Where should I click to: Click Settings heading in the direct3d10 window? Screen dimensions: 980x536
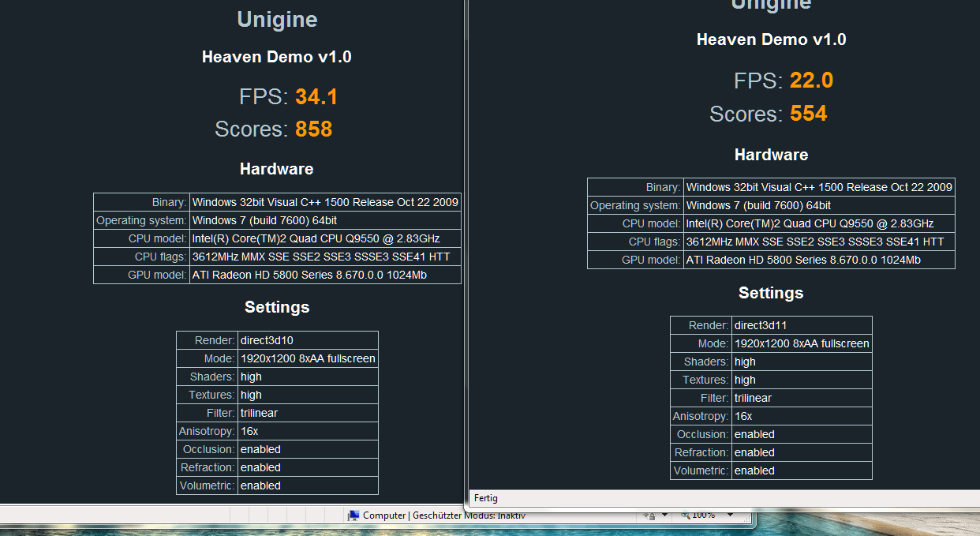click(x=277, y=307)
